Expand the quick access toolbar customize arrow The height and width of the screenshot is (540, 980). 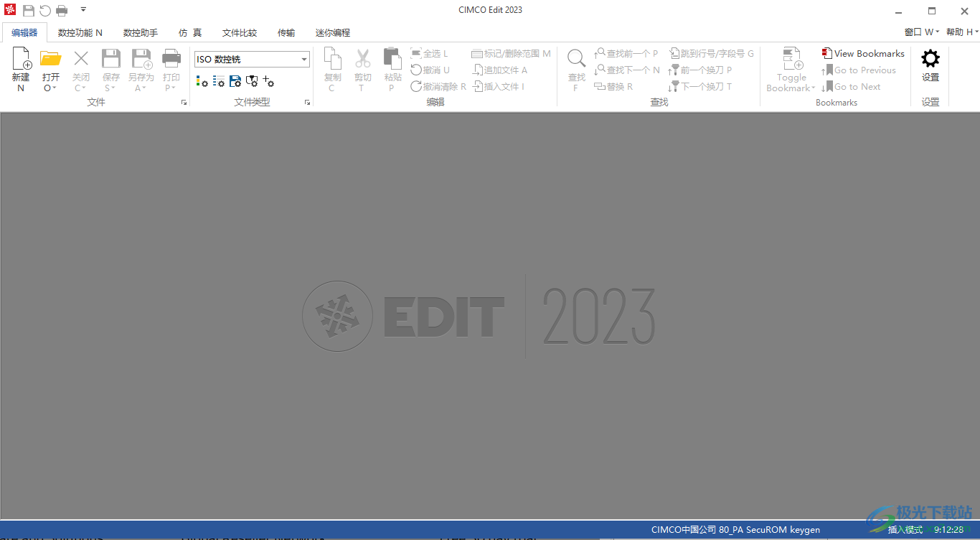coord(83,10)
